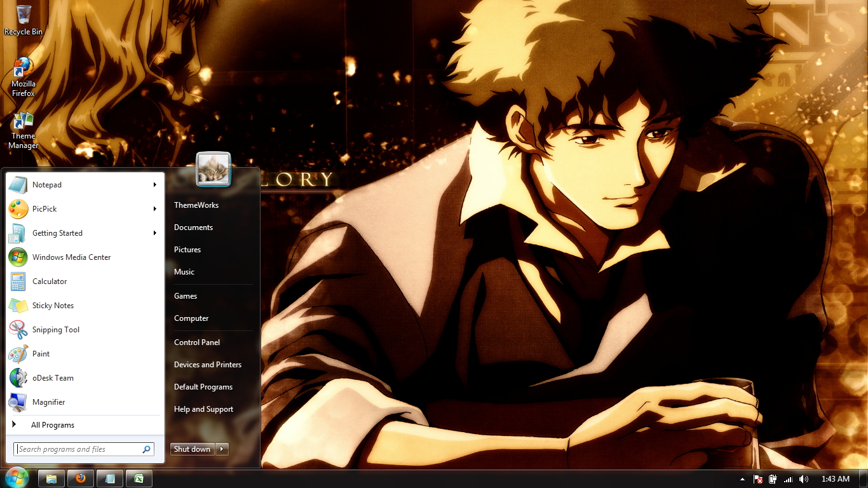
Task: Open Control Panel
Action: [197, 342]
